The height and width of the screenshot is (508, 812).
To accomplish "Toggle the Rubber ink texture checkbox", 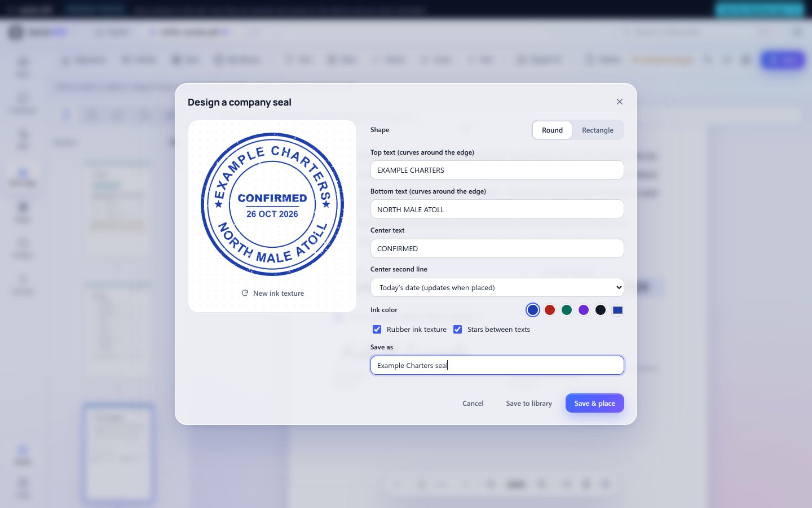I will 377,329.
